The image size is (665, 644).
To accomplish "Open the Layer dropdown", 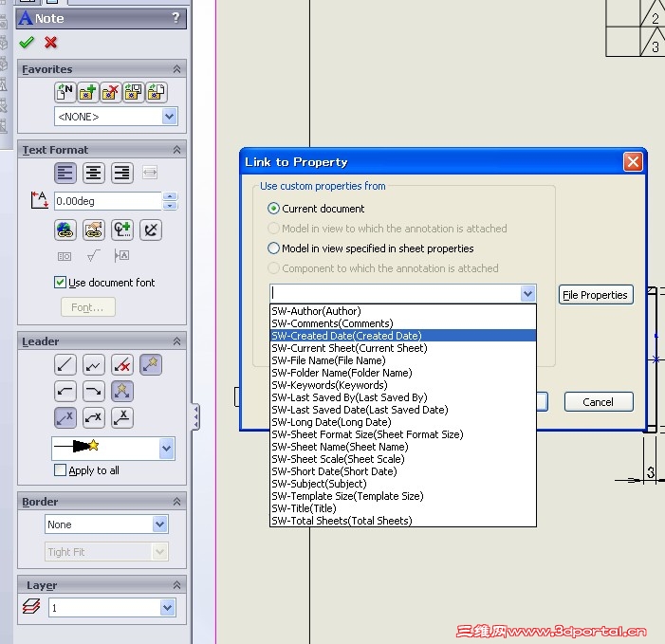I will (167, 608).
